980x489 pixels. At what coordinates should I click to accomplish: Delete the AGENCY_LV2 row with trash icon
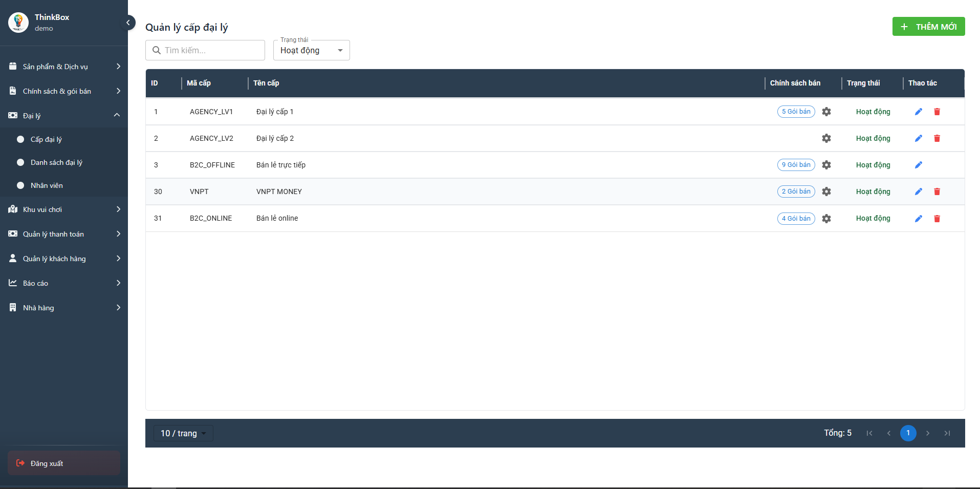point(937,138)
